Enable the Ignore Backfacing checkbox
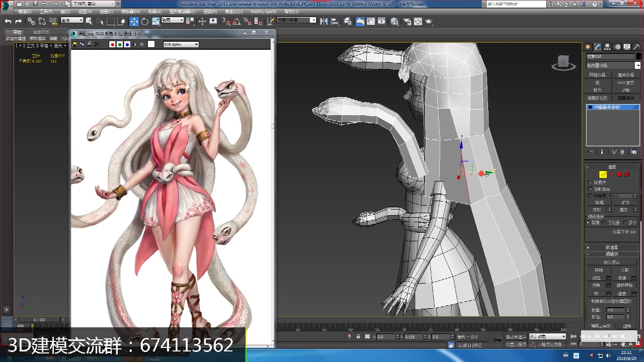Screen dimensions: 644x362 coord(590,189)
